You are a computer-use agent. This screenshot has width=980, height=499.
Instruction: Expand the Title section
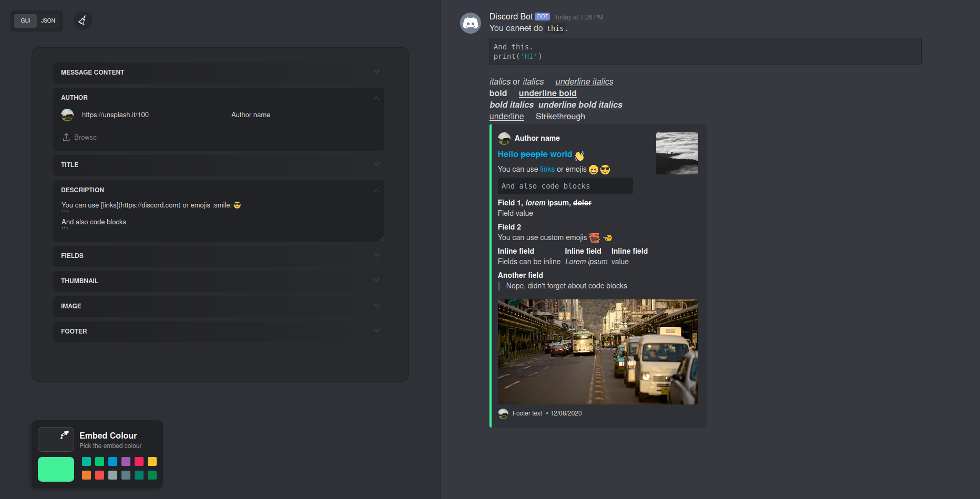219,165
